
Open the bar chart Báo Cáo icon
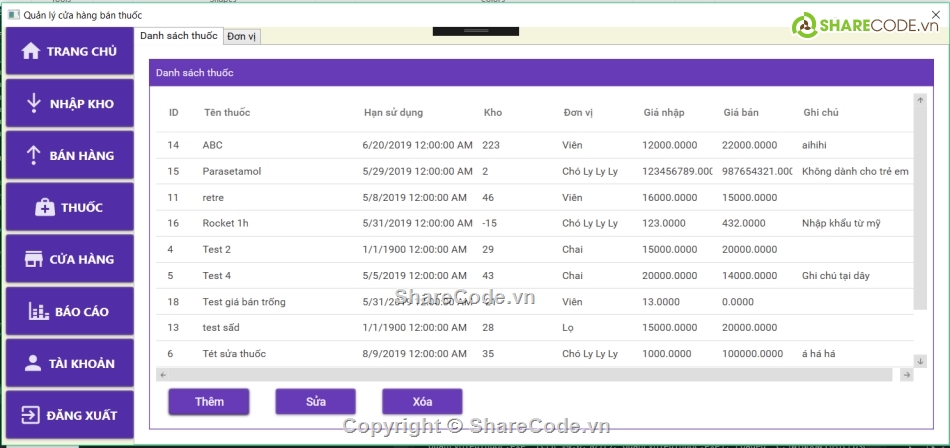[x=39, y=311]
